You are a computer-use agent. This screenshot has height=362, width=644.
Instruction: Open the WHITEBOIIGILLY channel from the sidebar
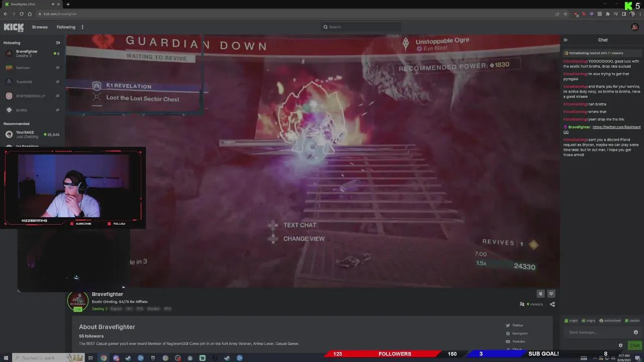pos(32,96)
